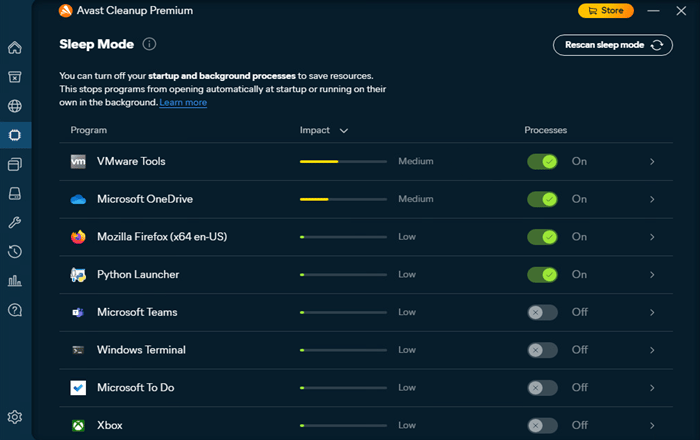Screen dimensions: 700x440
Task: Expand VMware Tools row chevron
Action: pos(652,162)
